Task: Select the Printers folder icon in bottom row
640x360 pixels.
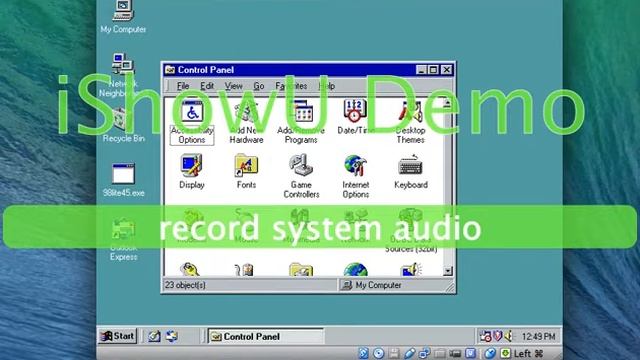Action: (x=301, y=269)
